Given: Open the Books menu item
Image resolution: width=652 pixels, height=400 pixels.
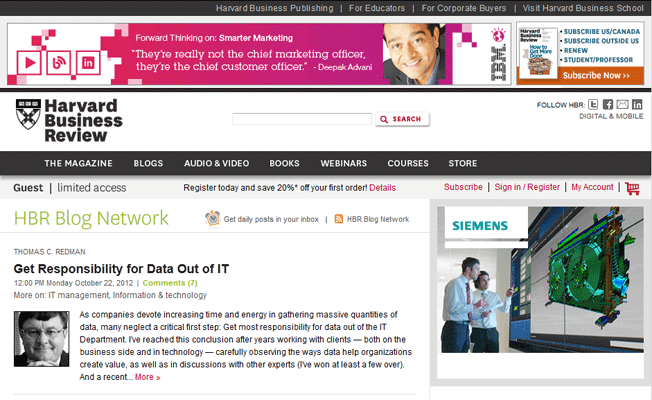Looking at the screenshot, I should pos(284,163).
